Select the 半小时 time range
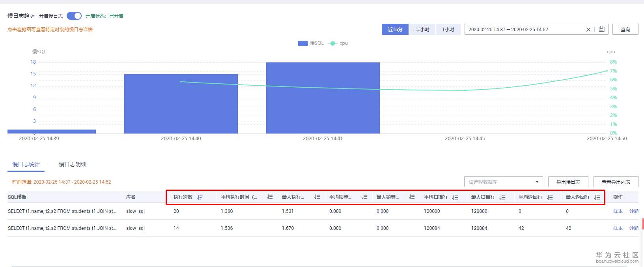The image size is (644, 267). 422,29
